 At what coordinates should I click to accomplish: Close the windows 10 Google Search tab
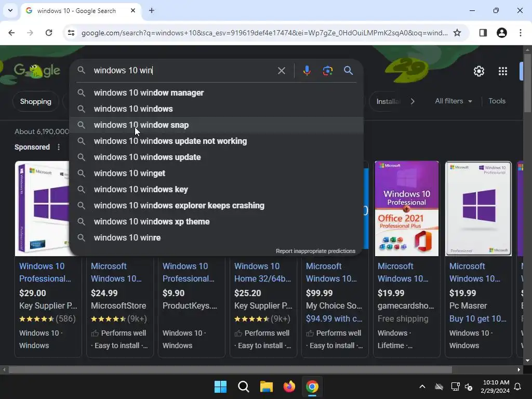point(133,10)
